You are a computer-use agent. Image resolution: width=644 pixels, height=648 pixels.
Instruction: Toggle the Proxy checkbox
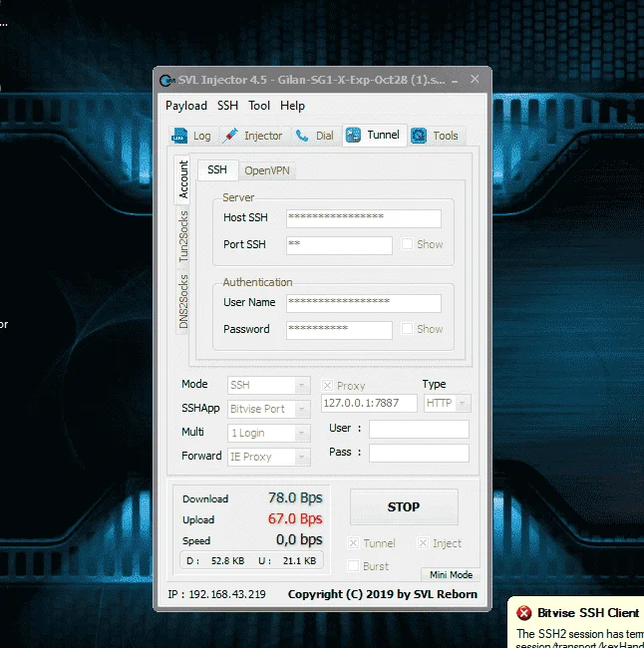coord(327,385)
